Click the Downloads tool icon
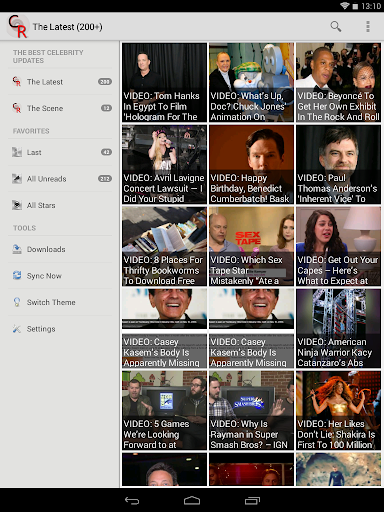 [x=17, y=249]
